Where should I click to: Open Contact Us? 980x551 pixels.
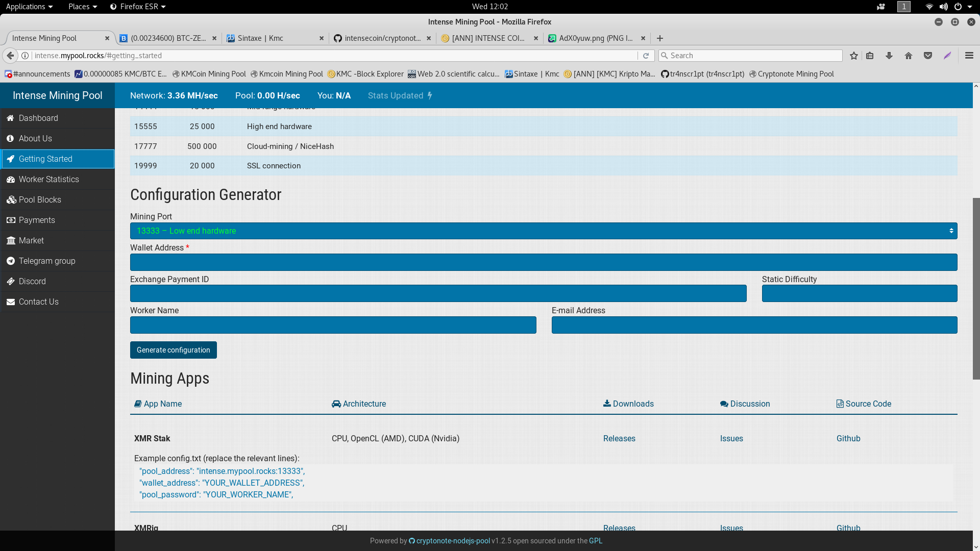point(57,302)
